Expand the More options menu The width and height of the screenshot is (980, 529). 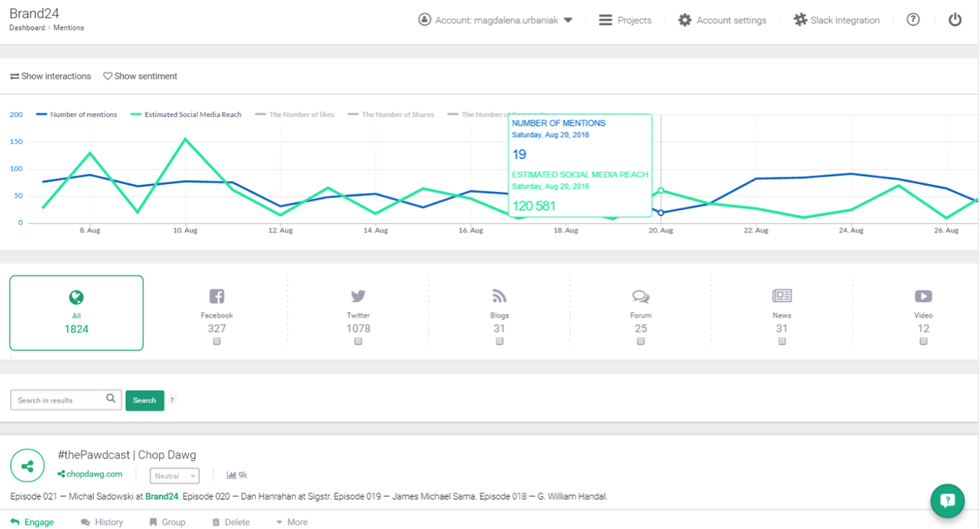[291, 522]
